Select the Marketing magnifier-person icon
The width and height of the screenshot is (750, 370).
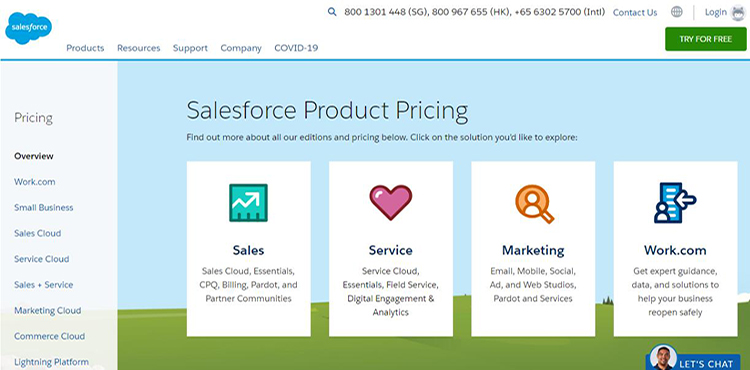point(534,204)
